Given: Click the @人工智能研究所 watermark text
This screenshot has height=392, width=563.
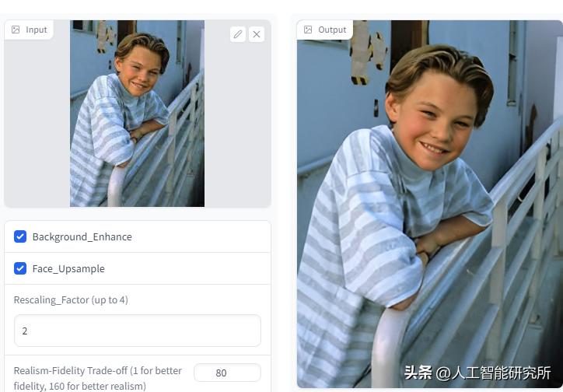Looking at the screenshot, I should click(x=493, y=373).
